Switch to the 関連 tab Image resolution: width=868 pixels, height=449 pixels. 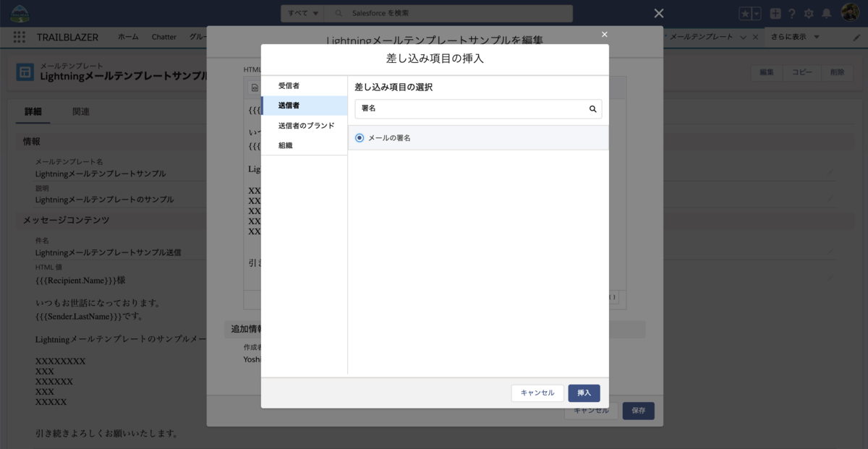(x=81, y=111)
